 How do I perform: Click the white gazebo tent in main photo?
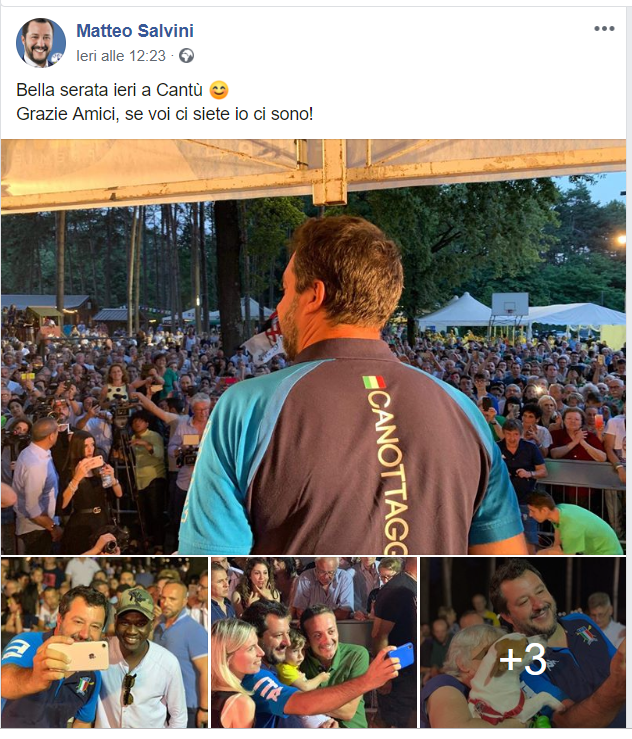455,311
